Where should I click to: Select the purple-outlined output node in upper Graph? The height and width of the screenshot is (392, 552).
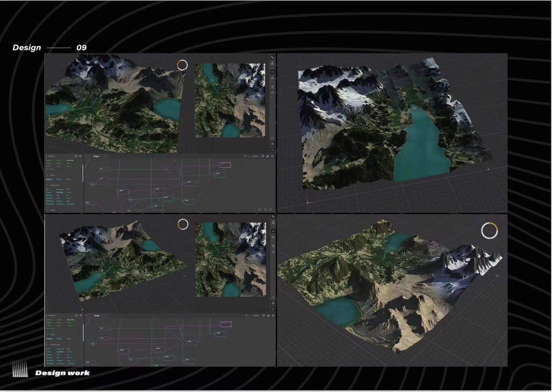(225, 164)
